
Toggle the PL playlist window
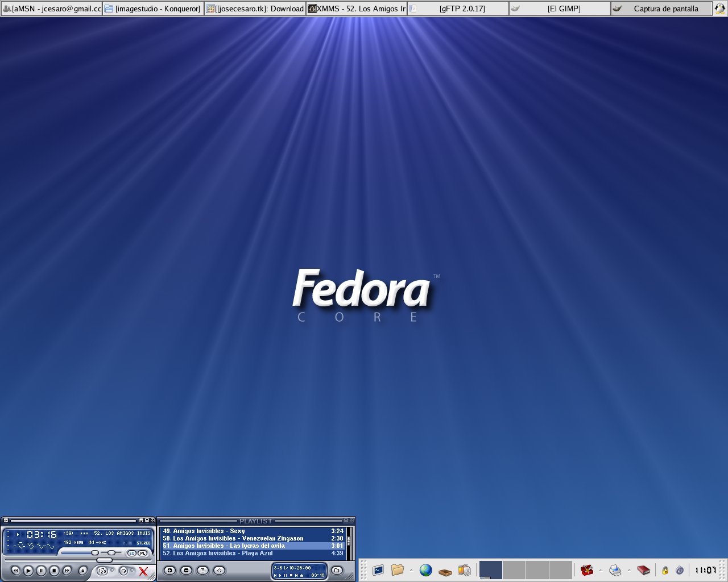(x=142, y=553)
